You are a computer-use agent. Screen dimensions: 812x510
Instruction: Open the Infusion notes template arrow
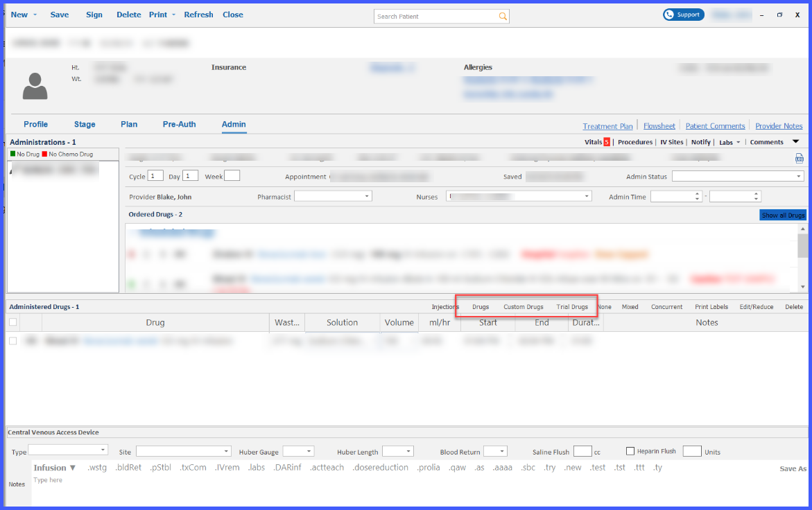click(73, 468)
